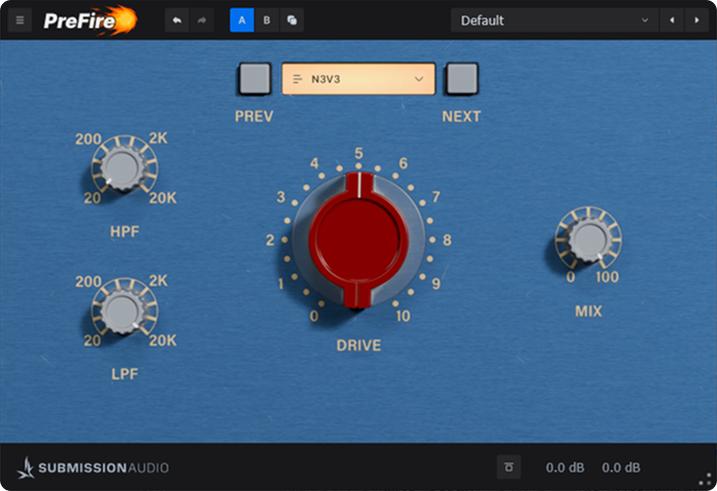Screen dimensions: 717x491
Task: Copy A/B state with copy icon
Action: click(292, 20)
